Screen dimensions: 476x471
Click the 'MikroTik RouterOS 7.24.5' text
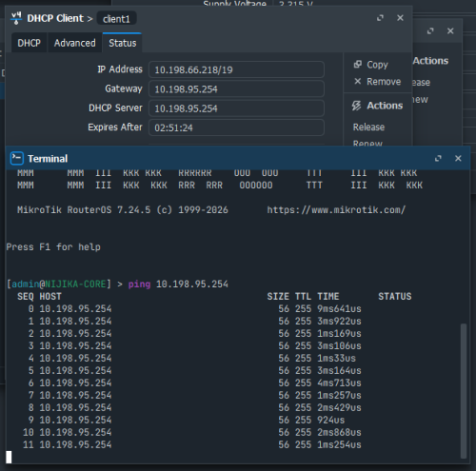coord(84,210)
